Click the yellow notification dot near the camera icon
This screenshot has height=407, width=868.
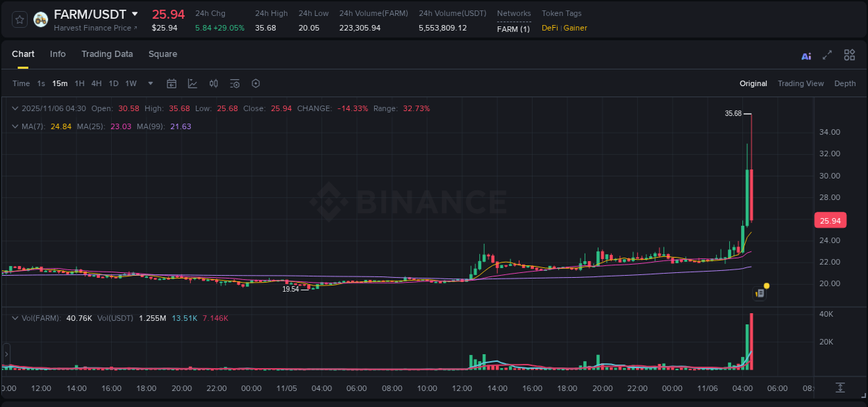point(765,285)
